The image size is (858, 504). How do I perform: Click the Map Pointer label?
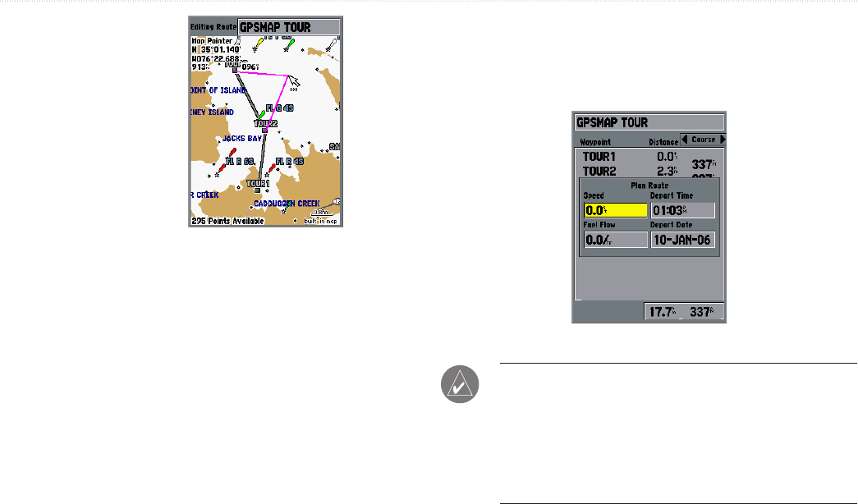(x=212, y=41)
